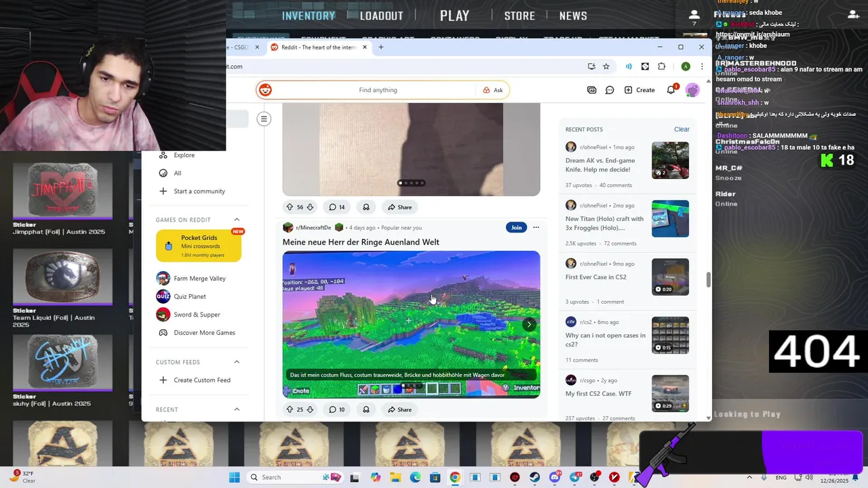Click the Reddit Snoo logo in search bar
Image resolution: width=868 pixels, height=488 pixels.
pyautogui.click(x=265, y=90)
